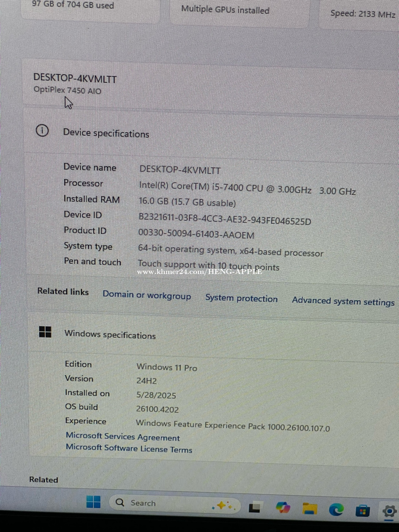Launch Copilot from the taskbar
The height and width of the screenshot is (532, 399).
tap(283, 507)
